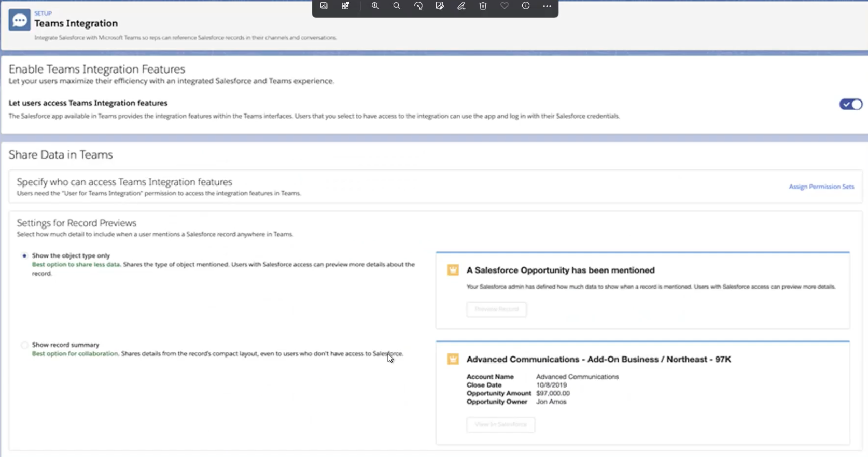Click the "Jon Amos" opportunity owner value
This screenshot has height=457, width=868.
coord(551,402)
